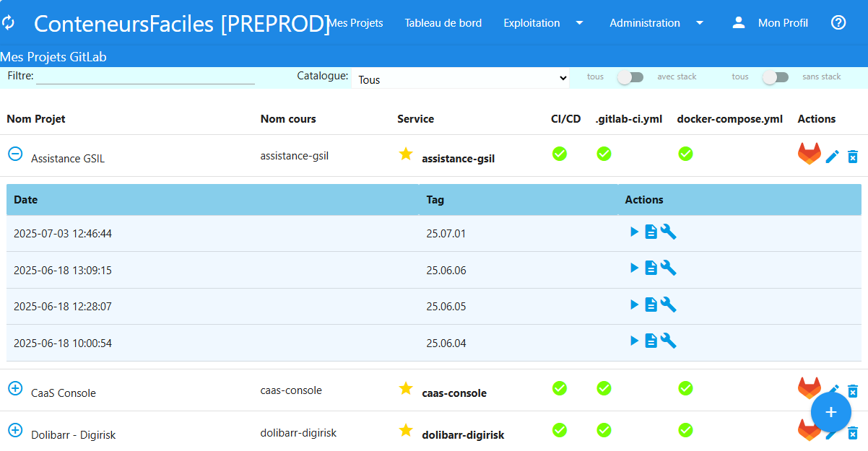This screenshot has width=868, height=451.
Task: Toggle the favorite star for caas-console
Action: [x=406, y=388]
